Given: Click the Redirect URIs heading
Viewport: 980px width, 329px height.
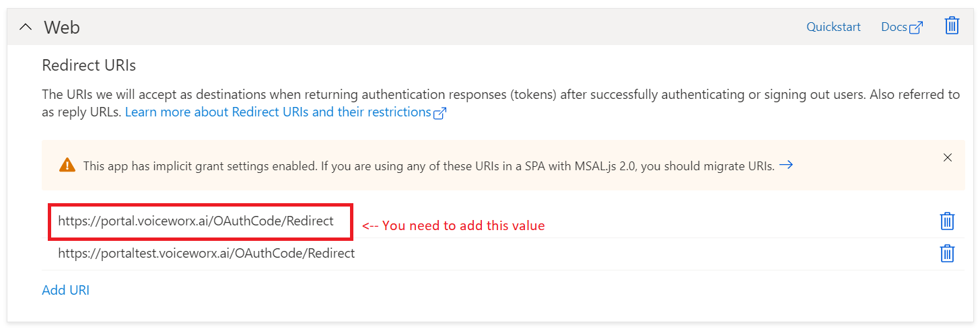Looking at the screenshot, I should coord(89,65).
